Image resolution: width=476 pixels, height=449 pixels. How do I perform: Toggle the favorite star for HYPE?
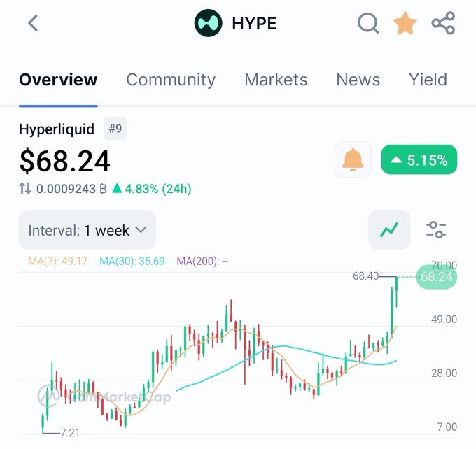[405, 23]
